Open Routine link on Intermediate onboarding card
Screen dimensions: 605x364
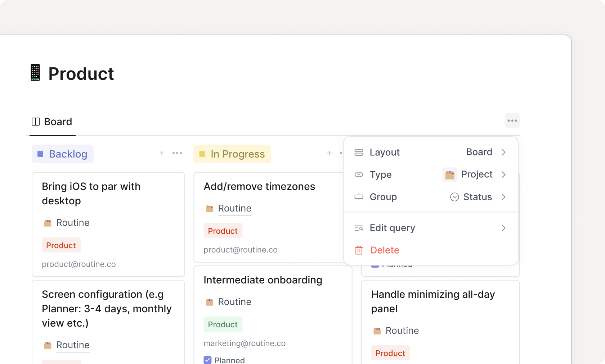coord(235,302)
